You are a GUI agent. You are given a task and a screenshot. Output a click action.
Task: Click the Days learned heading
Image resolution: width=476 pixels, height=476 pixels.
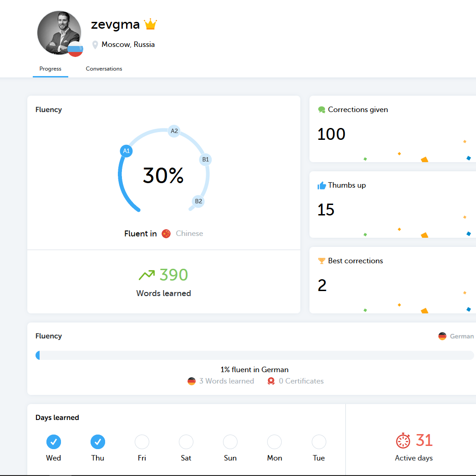(x=57, y=418)
